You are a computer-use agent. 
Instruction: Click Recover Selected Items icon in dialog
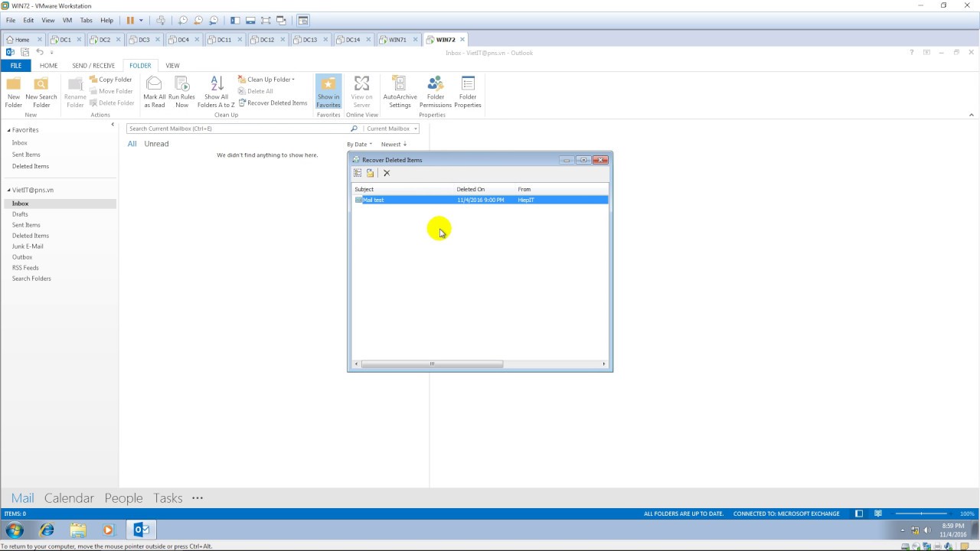tap(371, 173)
